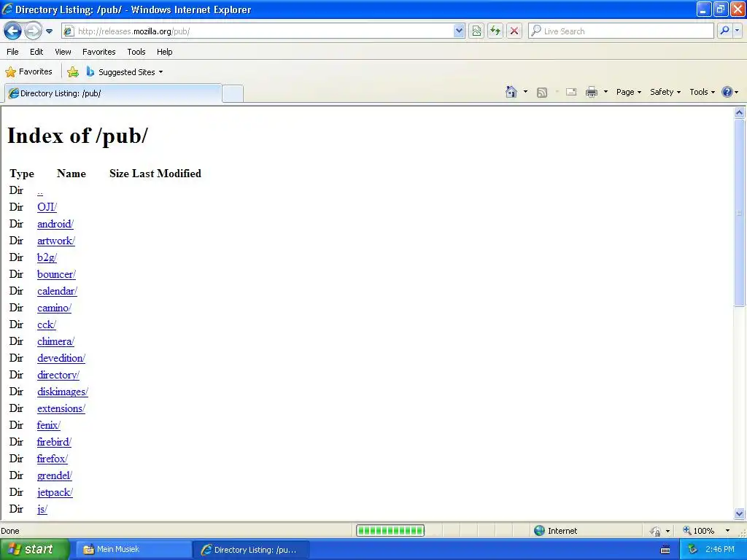Click the scrollbar down arrow

(x=740, y=513)
